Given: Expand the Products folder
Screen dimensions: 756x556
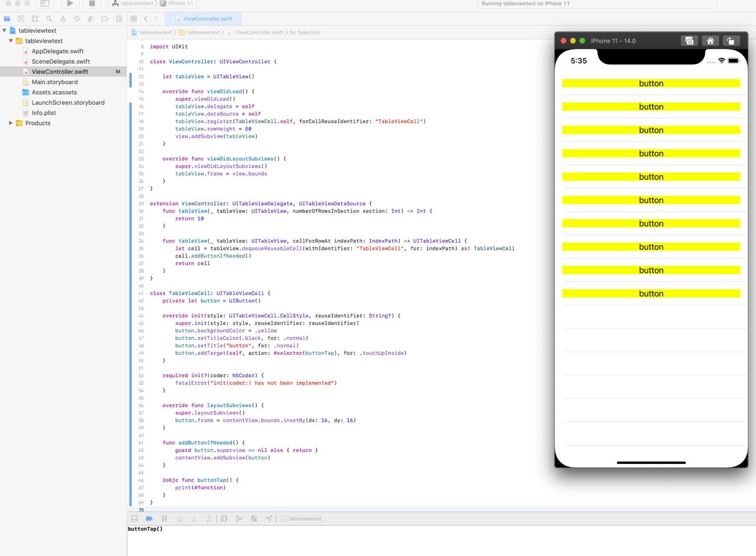Looking at the screenshot, I should click(11, 123).
